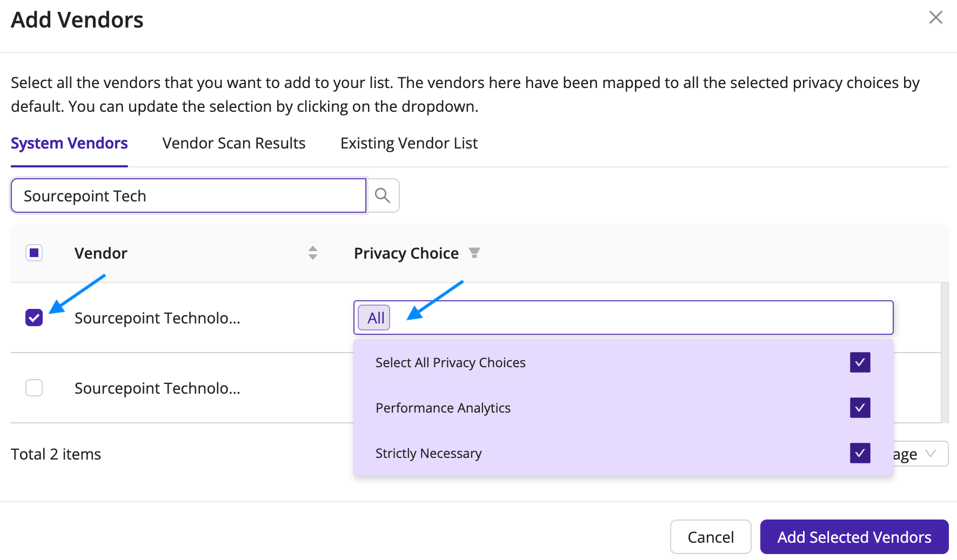Focus the Sourcepoint Tech search field

(x=189, y=195)
